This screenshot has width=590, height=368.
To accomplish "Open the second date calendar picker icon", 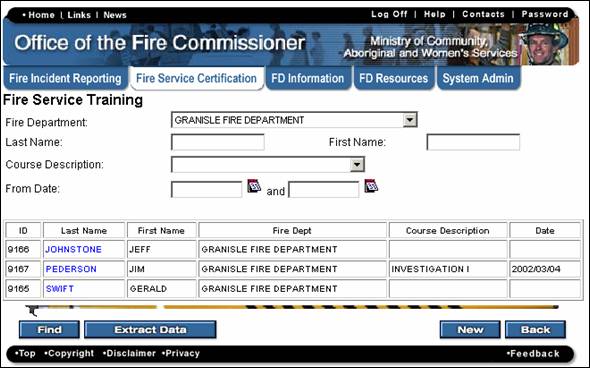I will click(371, 186).
